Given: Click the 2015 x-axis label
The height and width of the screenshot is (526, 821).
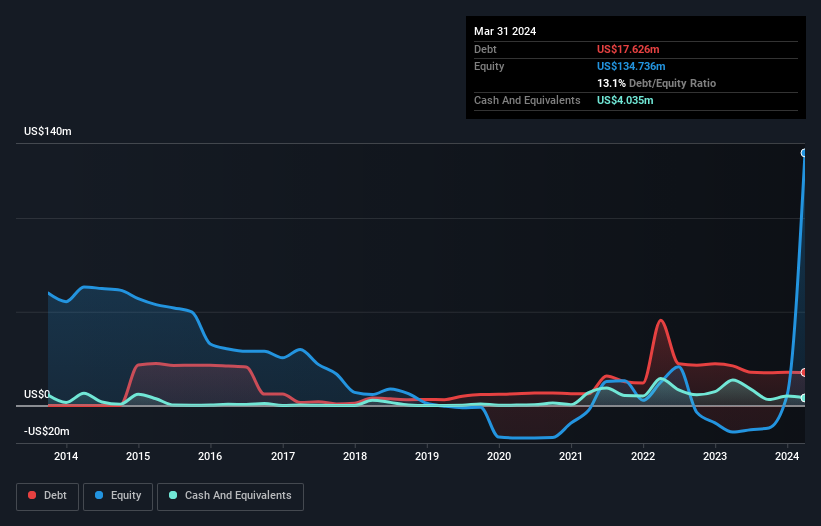Looking at the screenshot, I should pos(138,456).
